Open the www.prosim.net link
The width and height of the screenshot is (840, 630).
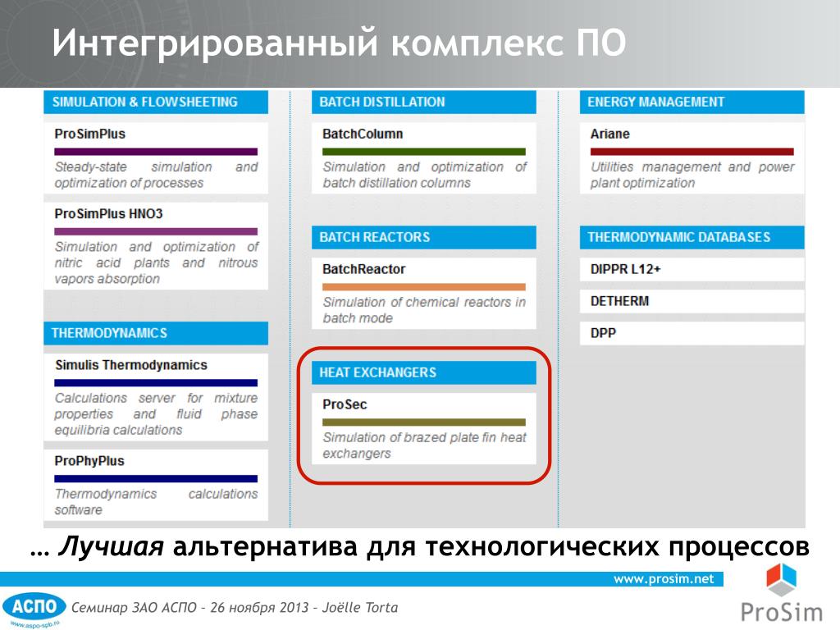663,579
